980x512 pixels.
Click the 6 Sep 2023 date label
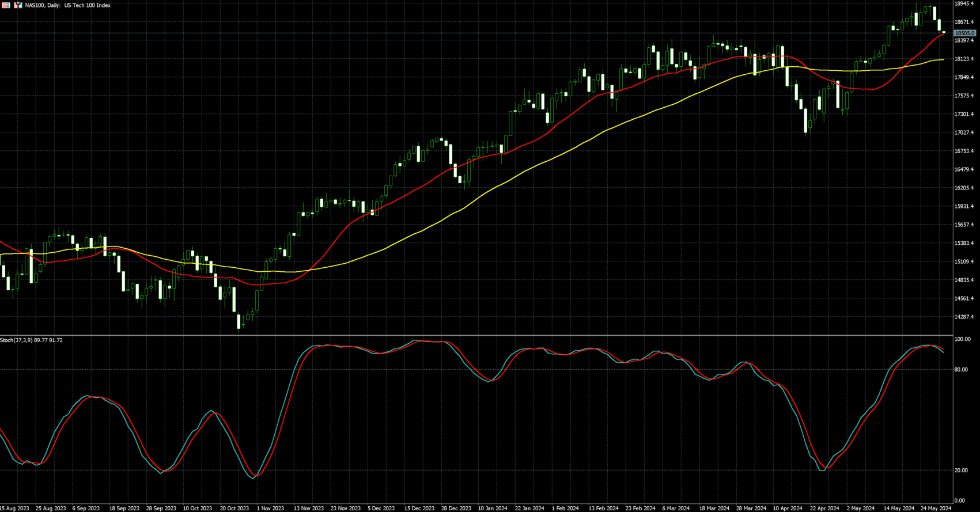tap(86, 509)
